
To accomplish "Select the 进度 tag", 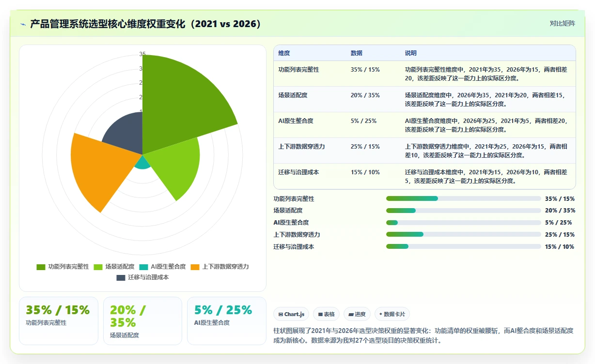I will 357,314.
